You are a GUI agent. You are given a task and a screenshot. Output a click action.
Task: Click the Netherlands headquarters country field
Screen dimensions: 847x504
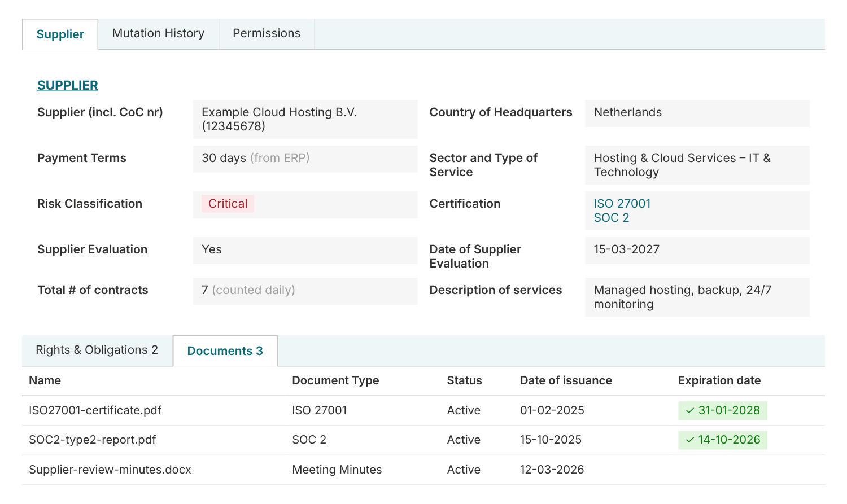pos(697,113)
